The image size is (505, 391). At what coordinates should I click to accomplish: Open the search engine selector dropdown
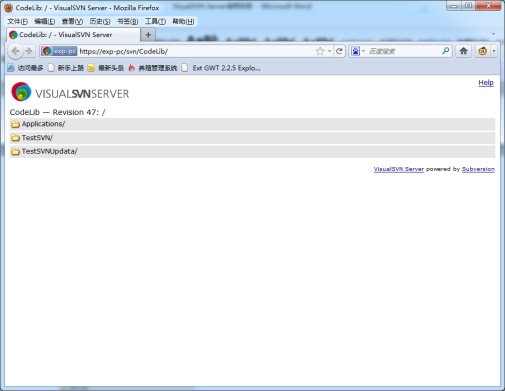pos(358,51)
